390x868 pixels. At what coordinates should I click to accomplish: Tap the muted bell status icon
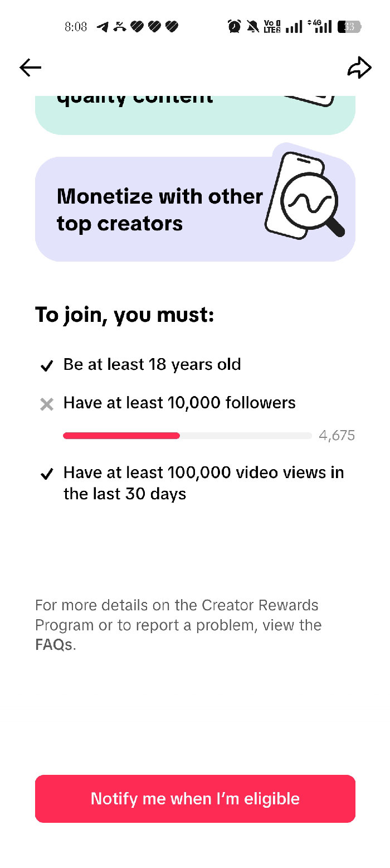[x=252, y=26]
